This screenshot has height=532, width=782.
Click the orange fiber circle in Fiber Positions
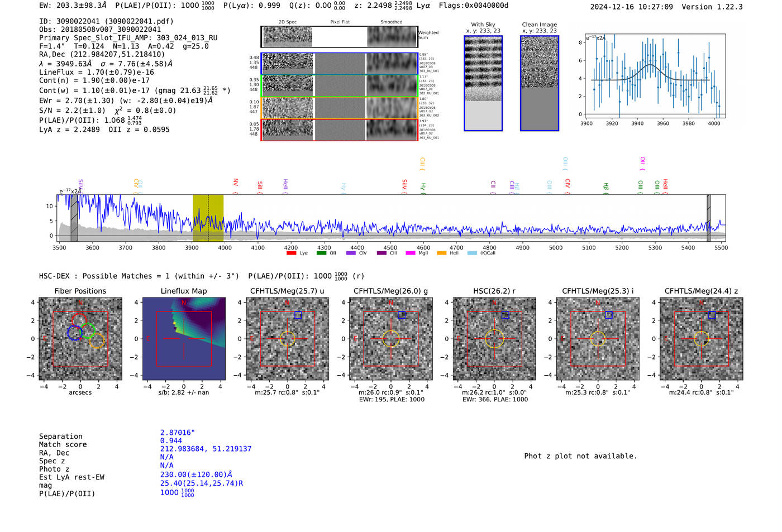coord(97,341)
